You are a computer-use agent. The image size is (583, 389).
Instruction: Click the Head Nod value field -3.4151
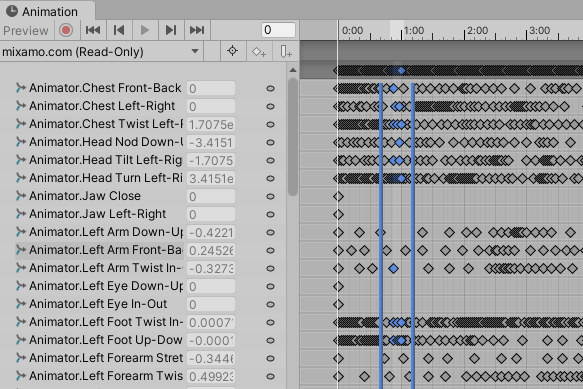point(211,142)
